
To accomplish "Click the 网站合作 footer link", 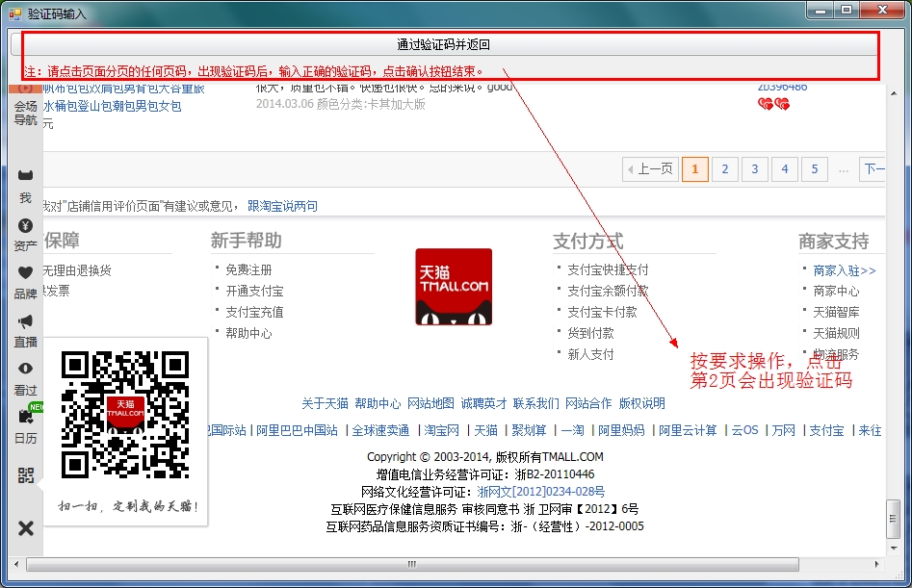I will pyautogui.click(x=588, y=404).
